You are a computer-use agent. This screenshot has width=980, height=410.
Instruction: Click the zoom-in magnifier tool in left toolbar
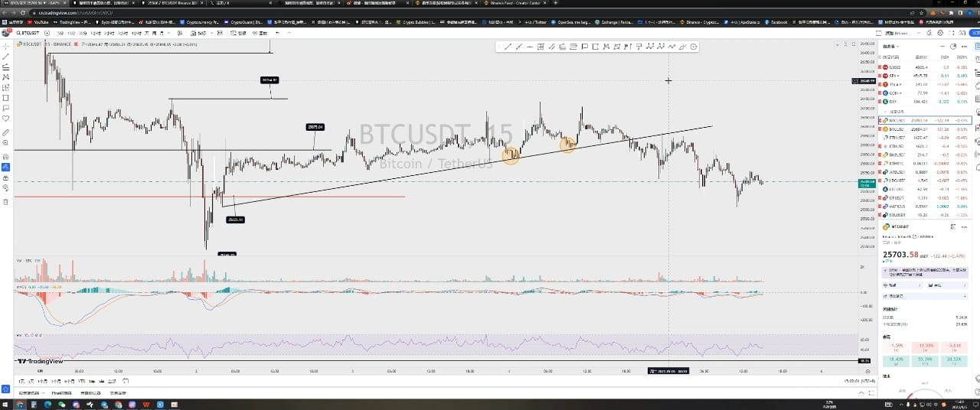[6, 142]
